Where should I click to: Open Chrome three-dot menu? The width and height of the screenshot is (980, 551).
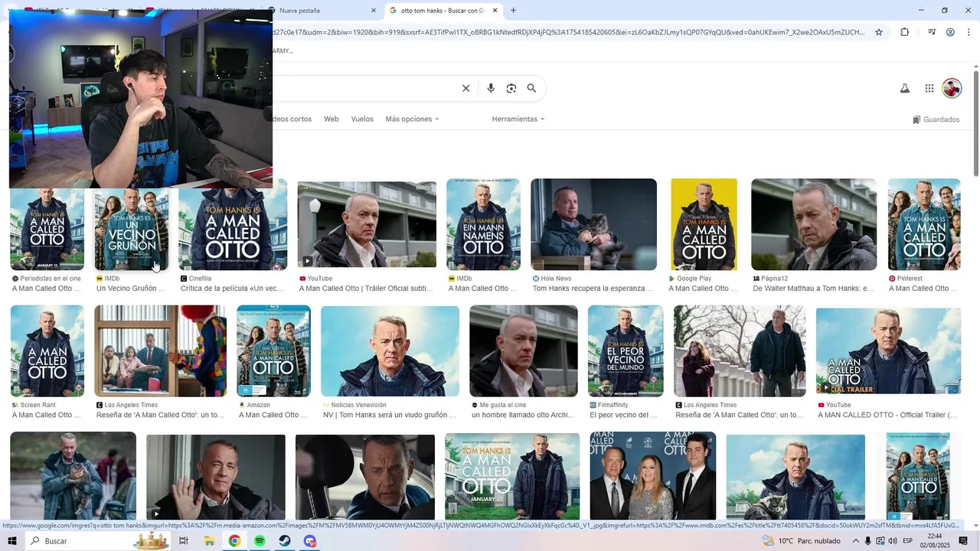(969, 32)
